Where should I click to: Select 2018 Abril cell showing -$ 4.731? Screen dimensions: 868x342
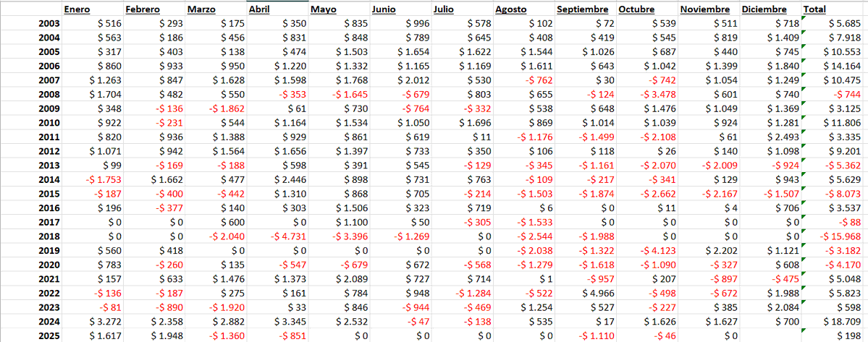coord(277,236)
